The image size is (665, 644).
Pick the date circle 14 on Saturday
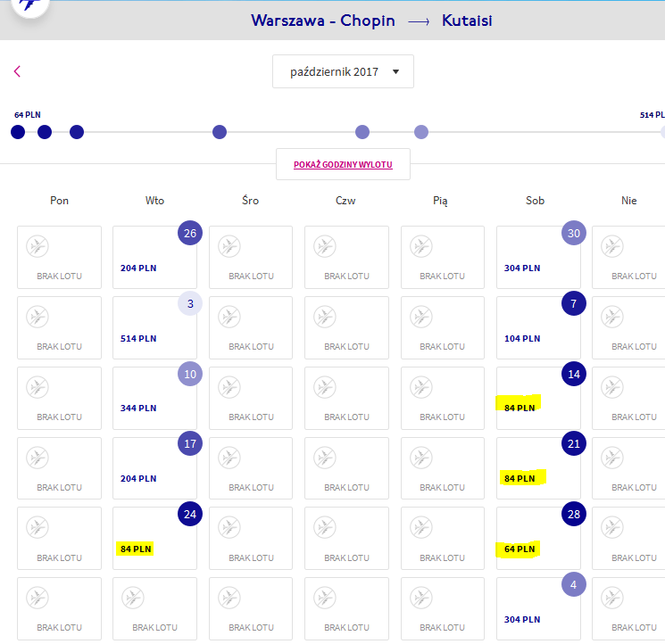tap(574, 374)
